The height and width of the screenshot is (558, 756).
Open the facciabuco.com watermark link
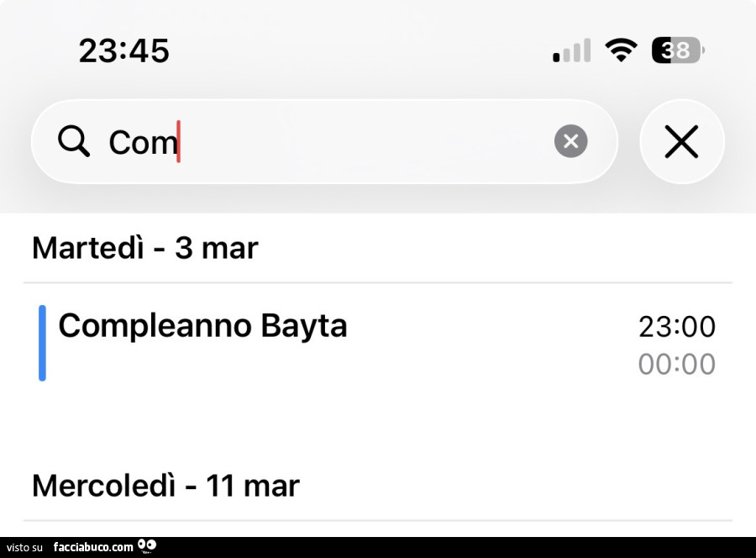92,547
